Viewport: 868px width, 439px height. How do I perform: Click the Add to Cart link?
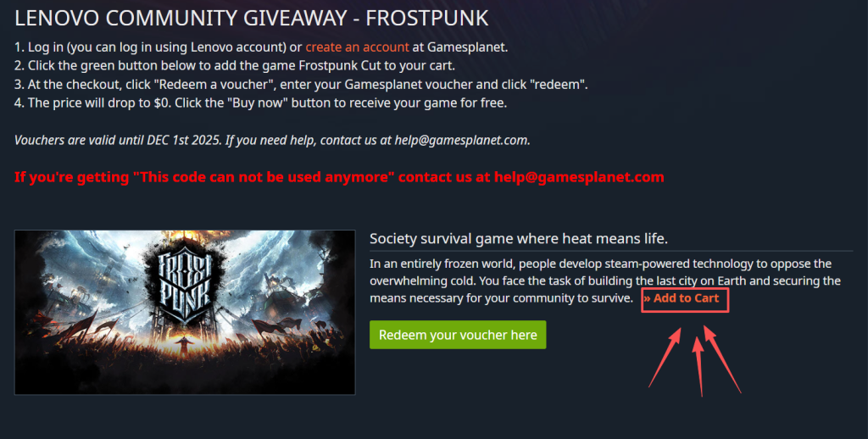coord(682,297)
